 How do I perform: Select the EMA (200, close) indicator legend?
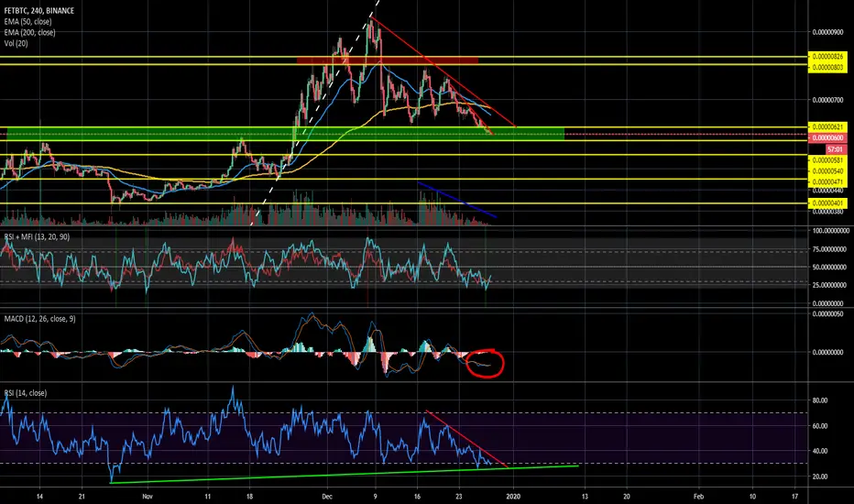29,32
